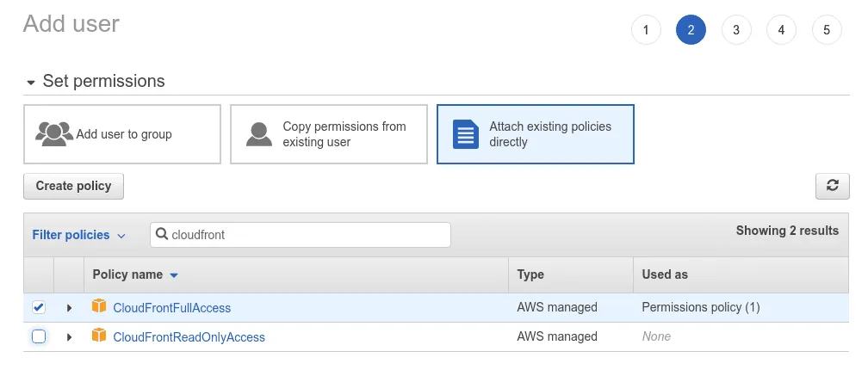
Task: Sort by Policy name column arrow
Action: (174, 274)
